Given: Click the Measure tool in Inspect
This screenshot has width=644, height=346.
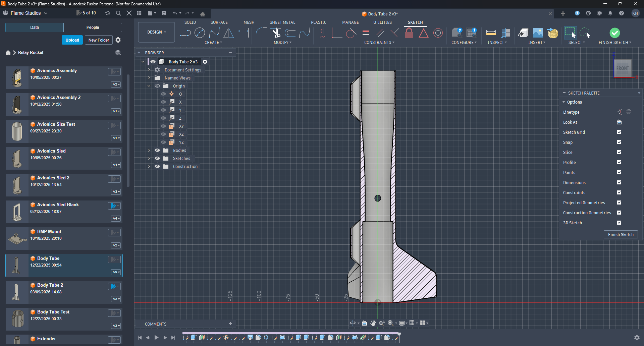Looking at the screenshot, I should point(491,33).
